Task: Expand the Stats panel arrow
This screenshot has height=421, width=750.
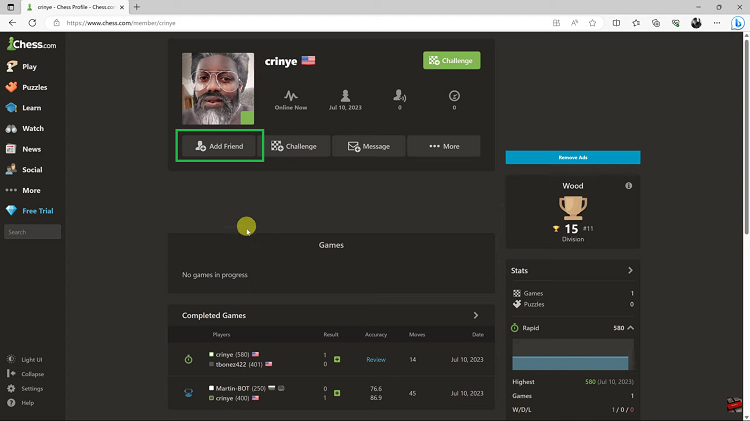Action: (630, 270)
